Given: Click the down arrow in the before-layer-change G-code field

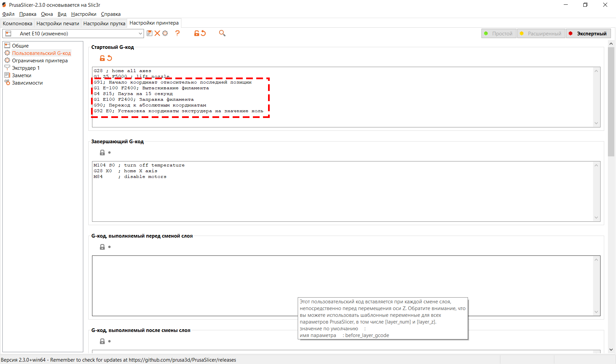Looking at the screenshot, I should click(596, 312).
